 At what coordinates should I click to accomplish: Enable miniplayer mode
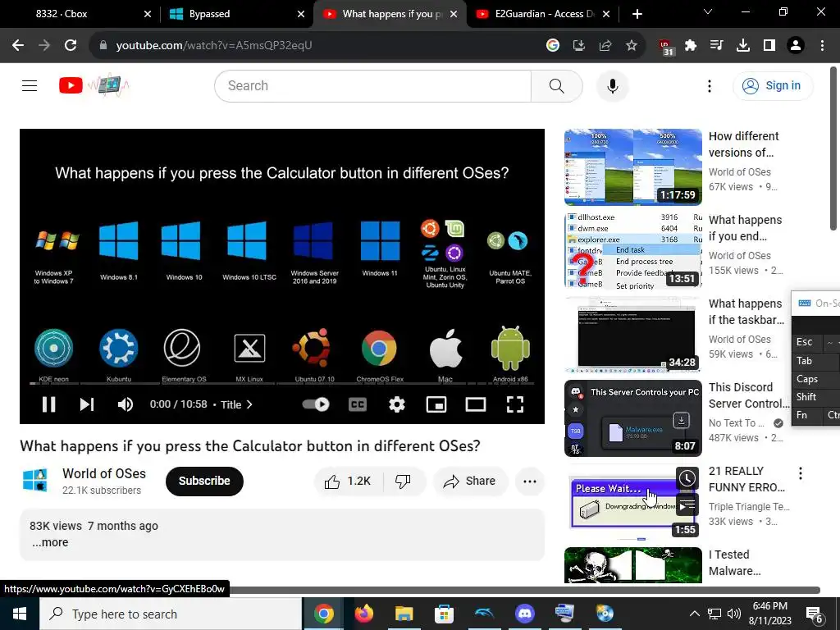[x=436, y=404]
